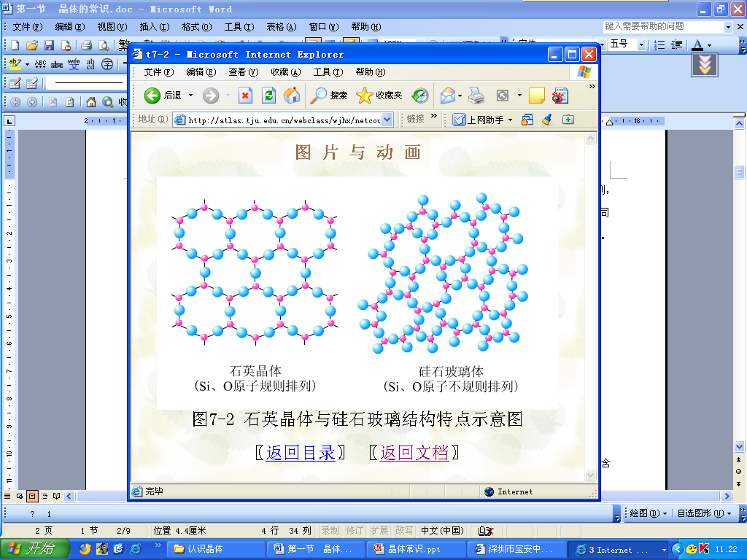747x560 pixels.
Task: Open the Word font size 五号 dropdown
Action: tap(641, 45)
